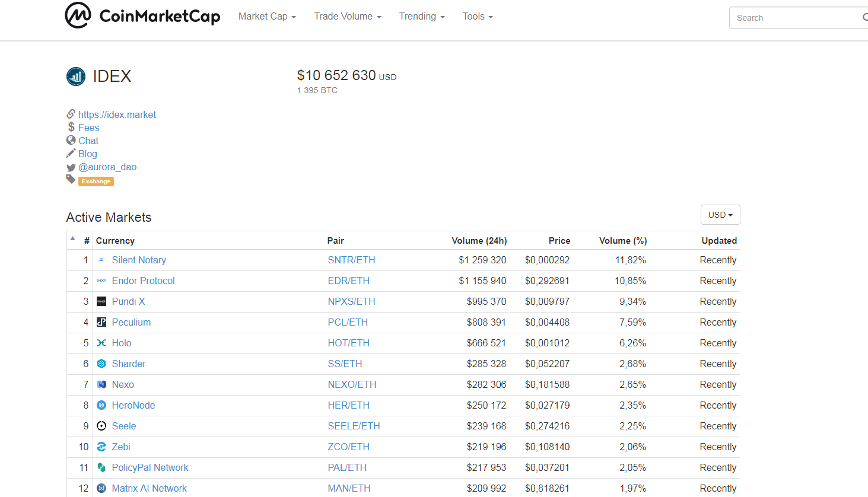Click the Seele coin icon
Screen dimensions: 868x497
(x=101, y=426)
